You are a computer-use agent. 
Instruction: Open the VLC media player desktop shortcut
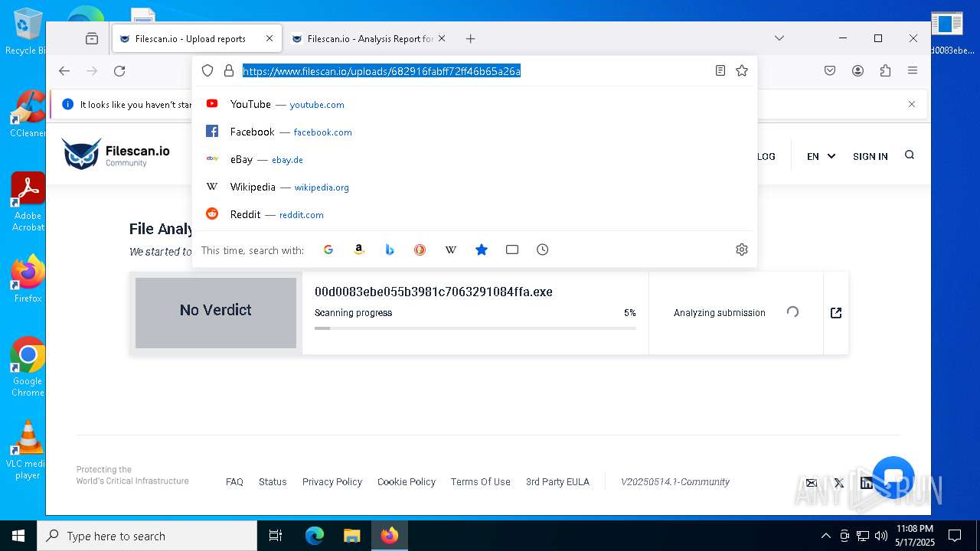pos(28,450)
